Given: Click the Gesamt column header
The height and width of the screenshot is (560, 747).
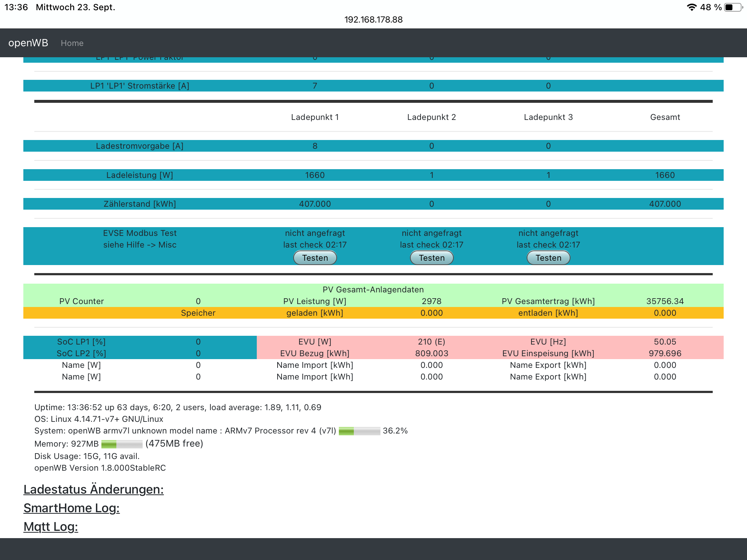Looking at the screenshot, I should coord(665,117).
